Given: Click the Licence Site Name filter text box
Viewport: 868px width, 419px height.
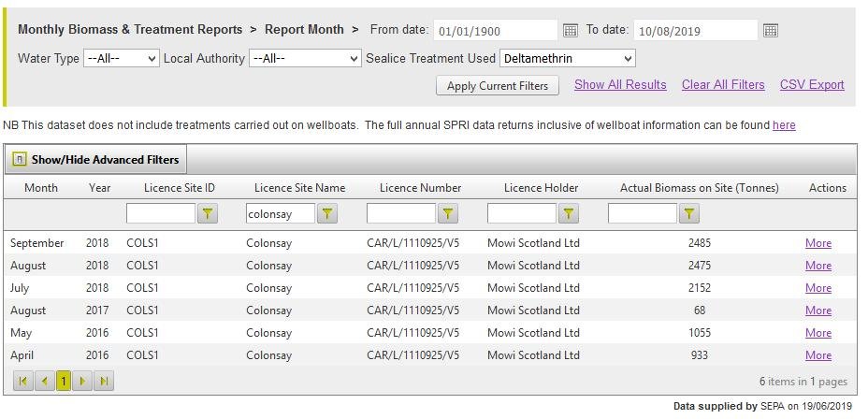Looking at the screenshot, I should (x=280, y=214).
